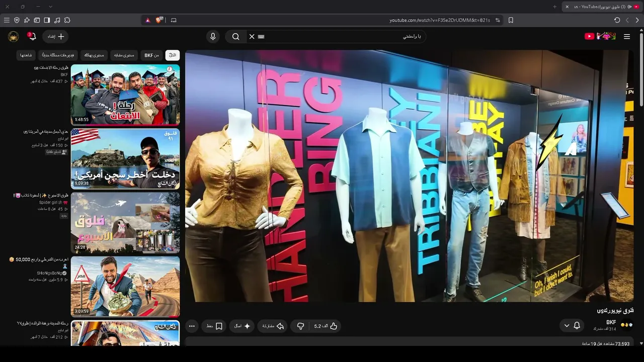Toggle the browser sidebar panel icon
This screenshot has height=362, width=644.
click(47, 20)
